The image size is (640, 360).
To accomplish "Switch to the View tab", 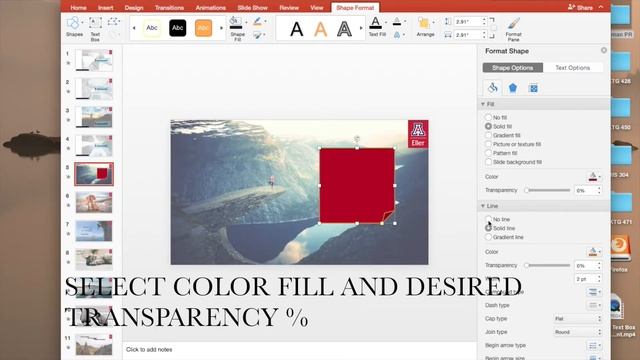I will (x=317, y=8).
